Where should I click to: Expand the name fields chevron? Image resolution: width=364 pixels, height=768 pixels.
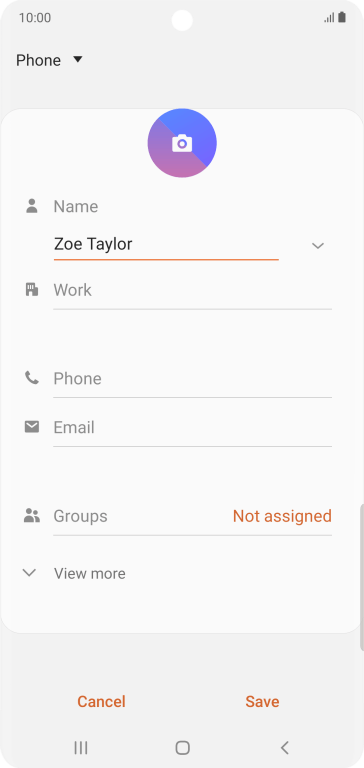(x=318, y=245)
